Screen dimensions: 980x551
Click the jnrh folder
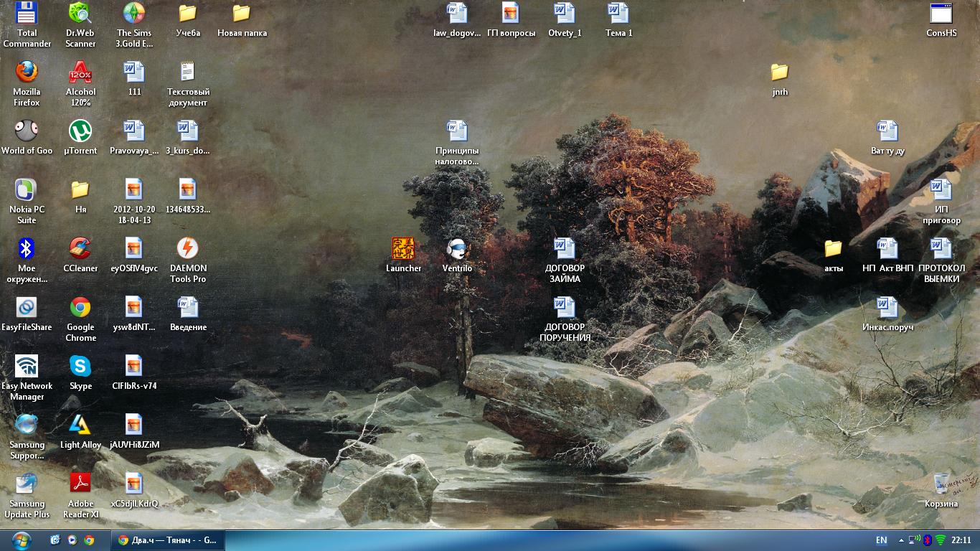(780, 78)
